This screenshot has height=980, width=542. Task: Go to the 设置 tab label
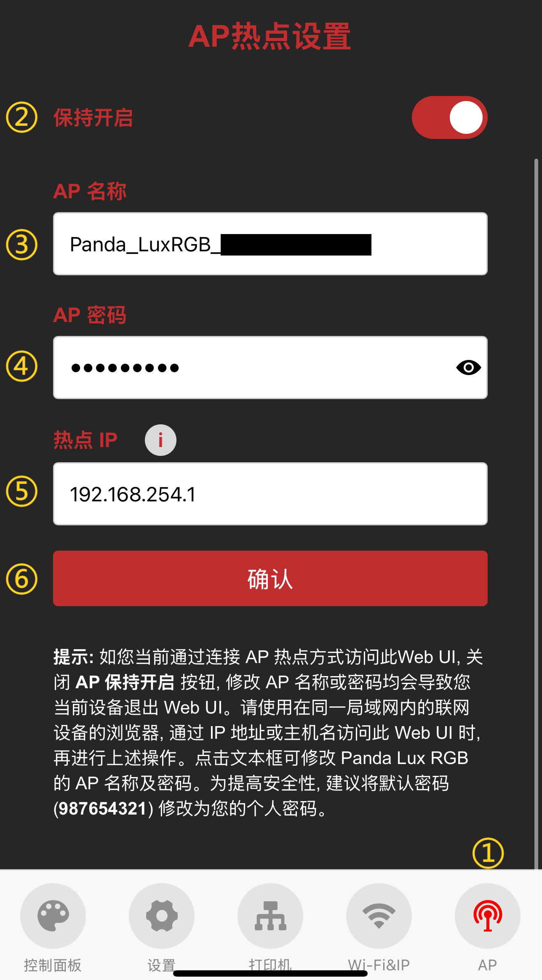coord(162,965)
